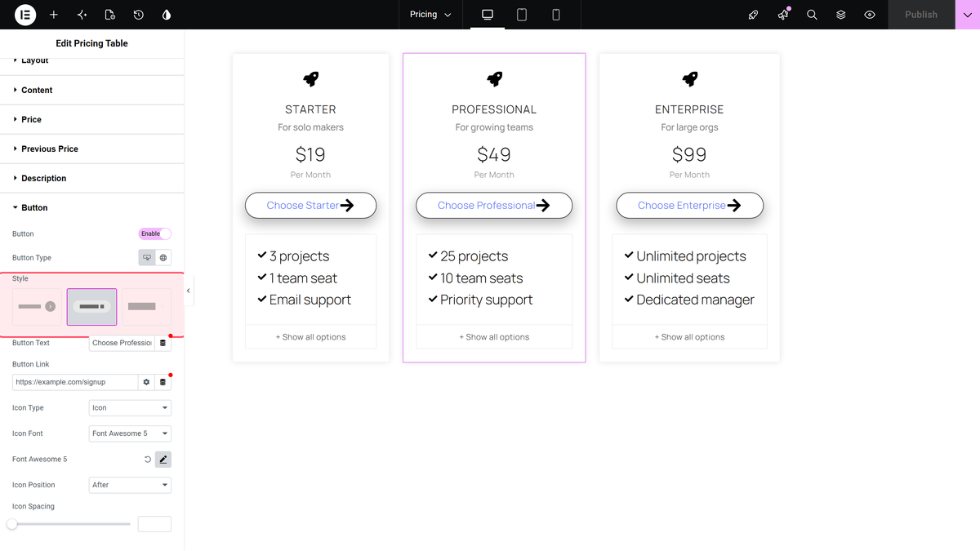Open the Structure layers icon

pyautogui.click(x=840, y=15)
